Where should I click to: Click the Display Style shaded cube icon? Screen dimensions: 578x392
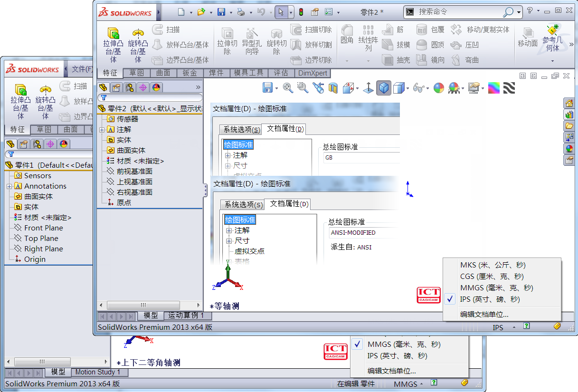point(384,88)
